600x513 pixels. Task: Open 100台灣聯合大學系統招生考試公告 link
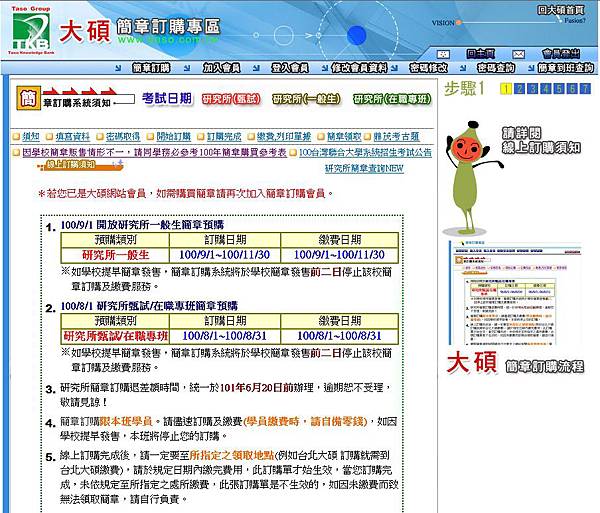365,152
